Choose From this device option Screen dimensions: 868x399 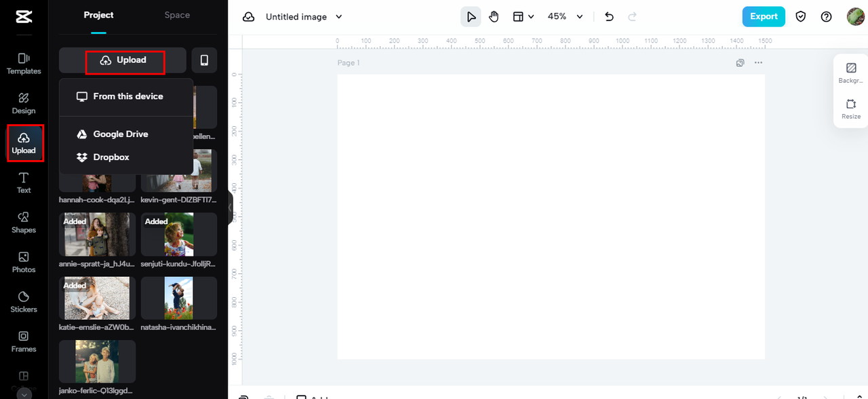point(126,96)
